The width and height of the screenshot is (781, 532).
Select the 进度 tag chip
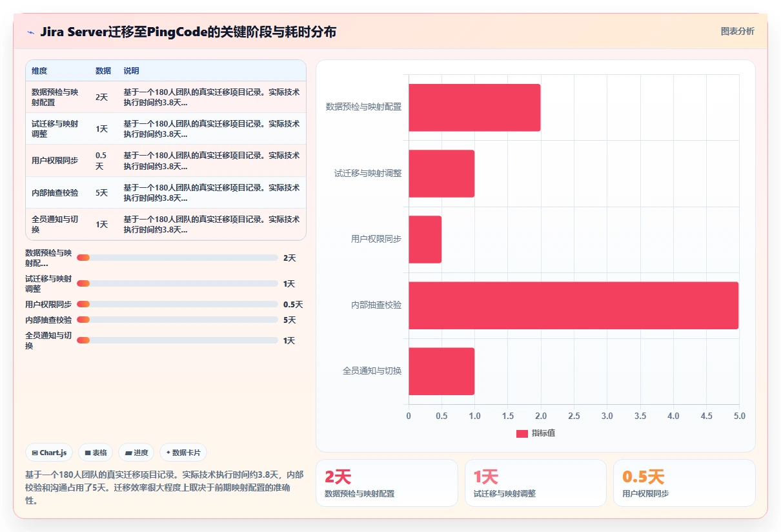tap(137, 453)
